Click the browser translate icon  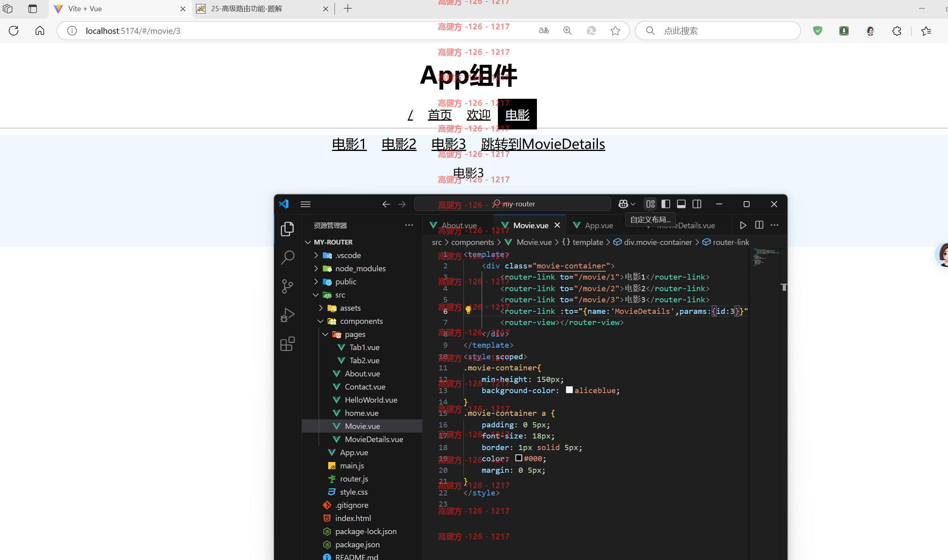point(544,31)
